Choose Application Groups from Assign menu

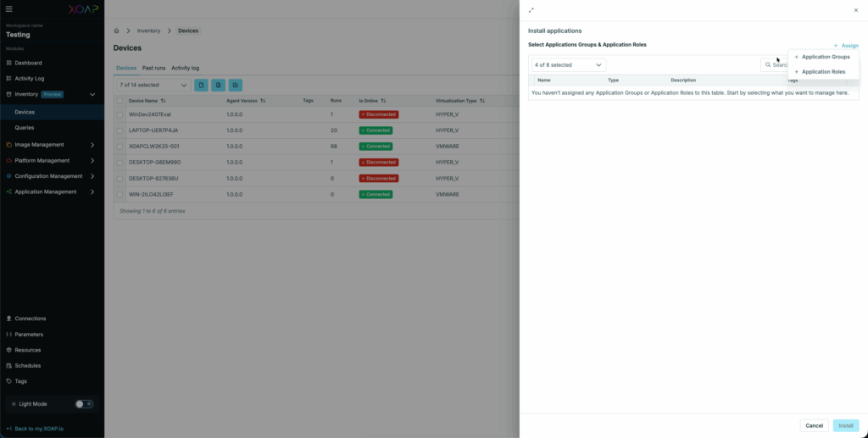pos(822,57)
